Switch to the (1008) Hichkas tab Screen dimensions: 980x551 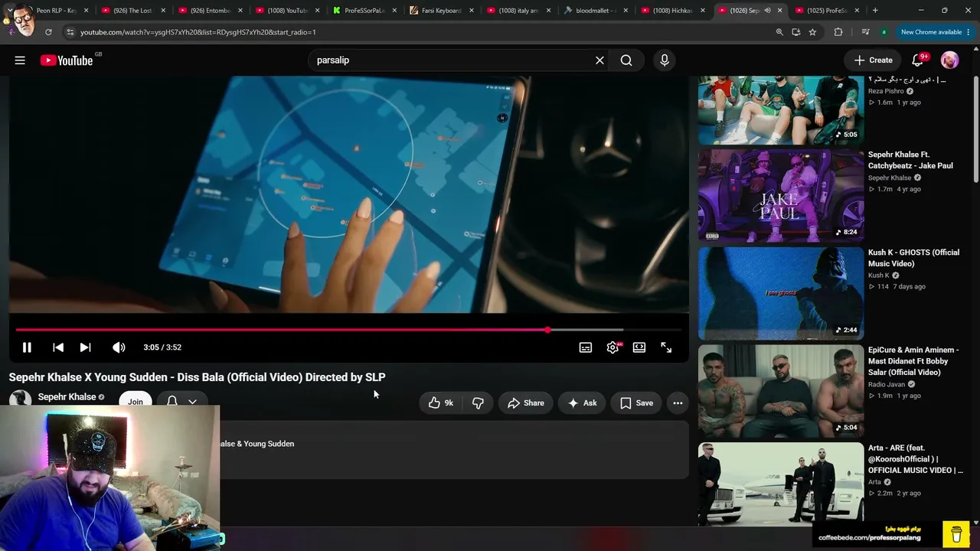tap(673, 11)
